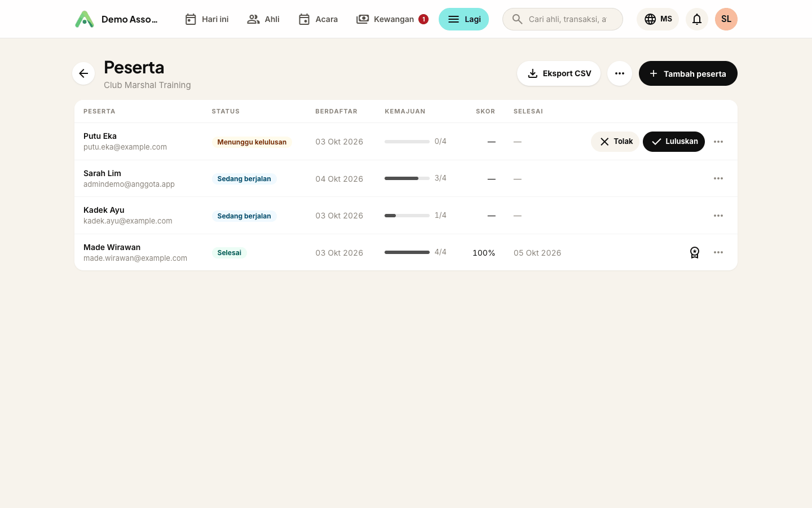
Task: Open notifications bell
Action: [697, 19]
